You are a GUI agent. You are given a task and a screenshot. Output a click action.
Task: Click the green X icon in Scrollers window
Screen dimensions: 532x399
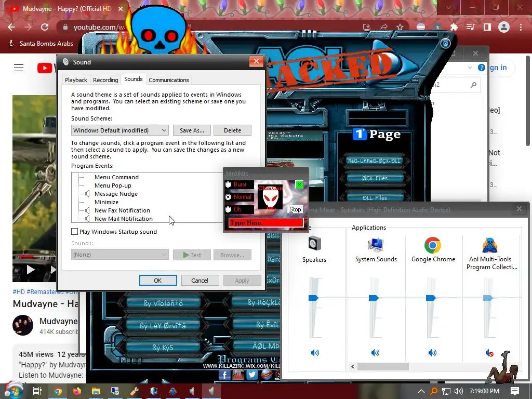tap(299, 184)
